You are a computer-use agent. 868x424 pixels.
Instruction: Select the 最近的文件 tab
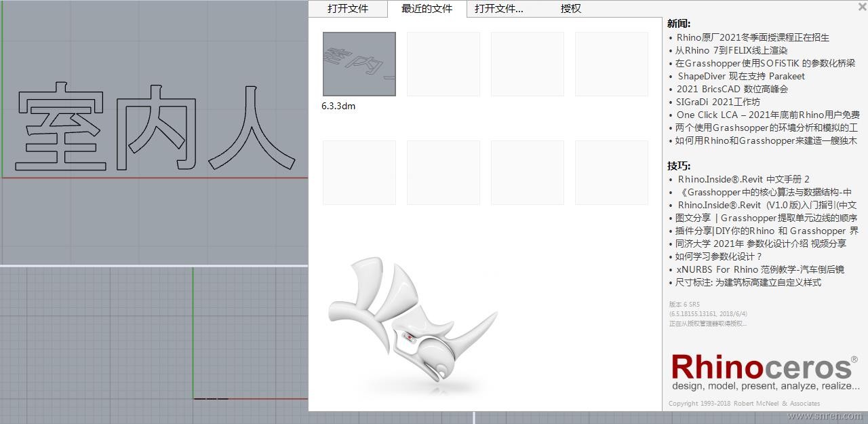click(427, 9)
